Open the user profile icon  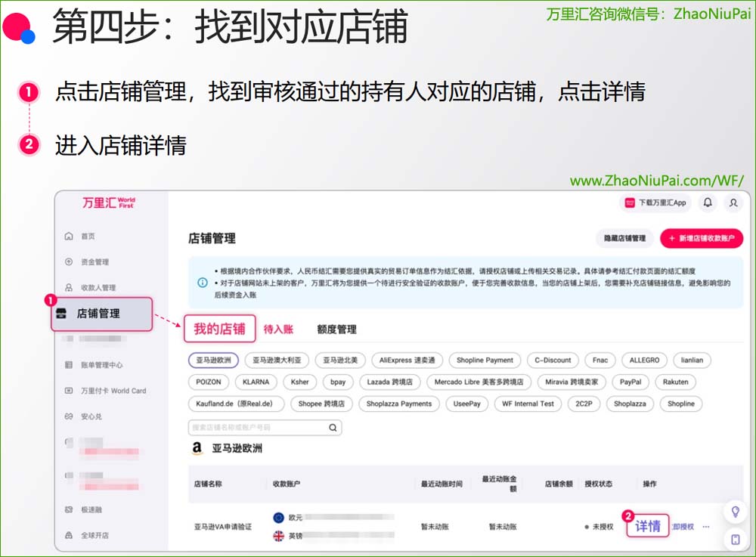733,203
